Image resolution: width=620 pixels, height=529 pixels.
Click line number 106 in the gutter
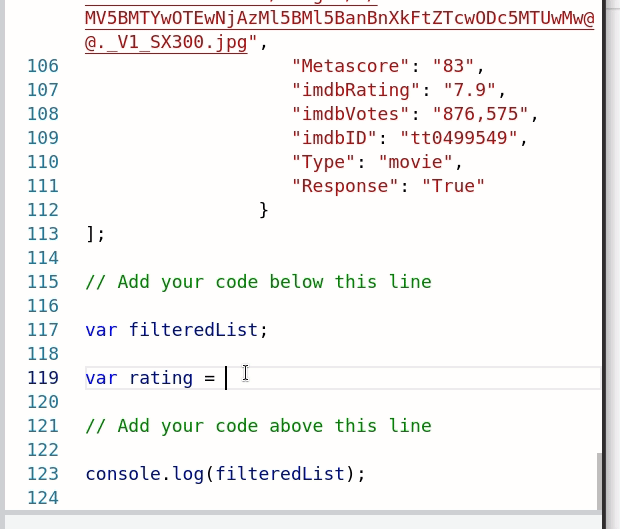click(x=43, y=66)
